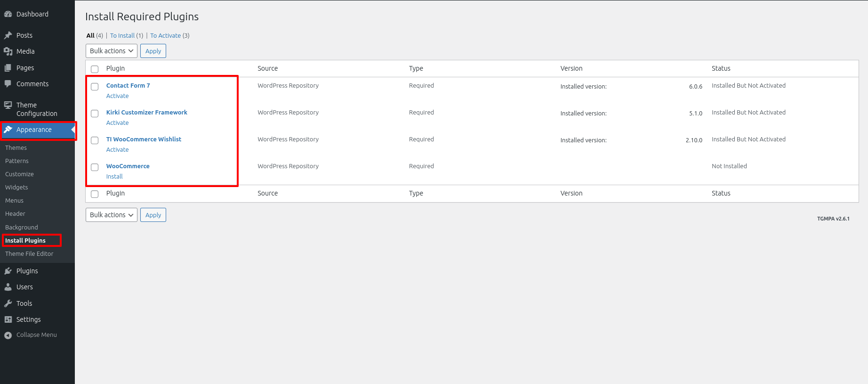Open the top Bulk actions dropdown

pos(112,51)
